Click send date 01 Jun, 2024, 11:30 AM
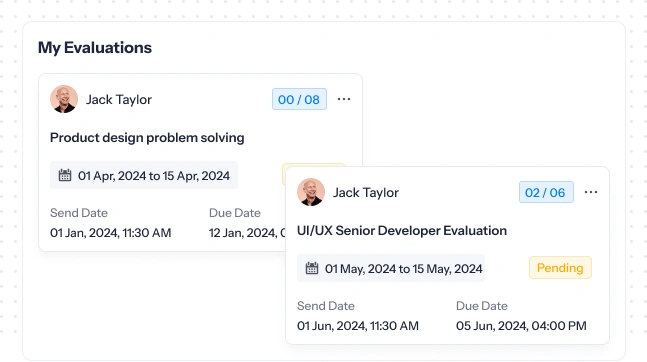Image resolution: width=647 pixels, height=362 pixels. (358, 326)
